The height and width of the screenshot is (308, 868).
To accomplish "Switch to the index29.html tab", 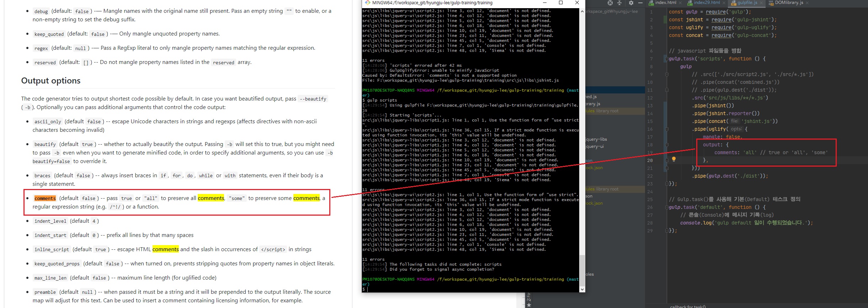I will tap(707, 3).
